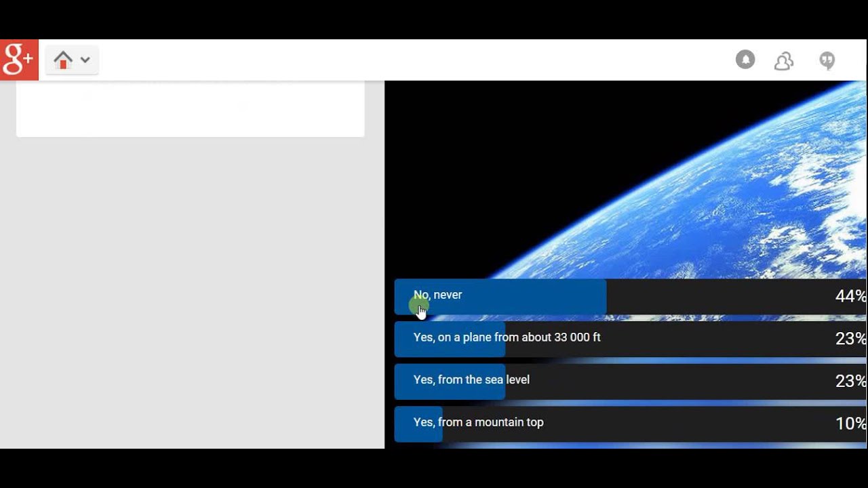
Task: Vote 'Yes, from the sea level'
Action: [x=630, y=381]
